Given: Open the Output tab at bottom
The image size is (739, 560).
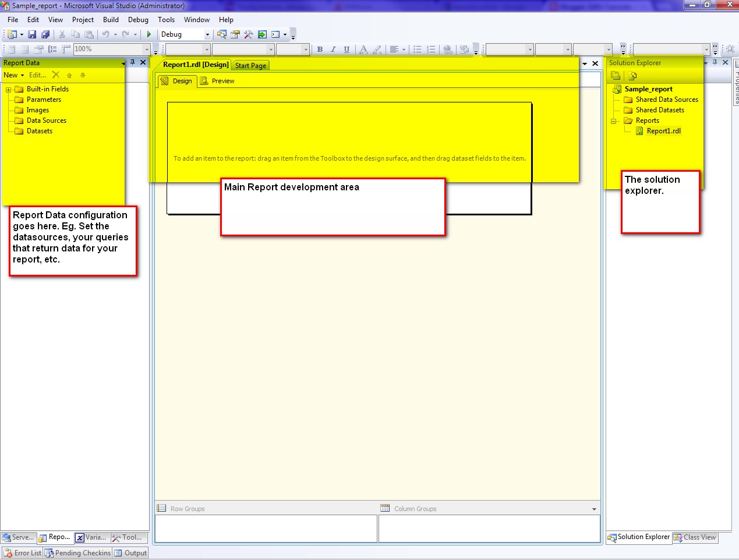Looking at the screenshot, I should (130, 553).
